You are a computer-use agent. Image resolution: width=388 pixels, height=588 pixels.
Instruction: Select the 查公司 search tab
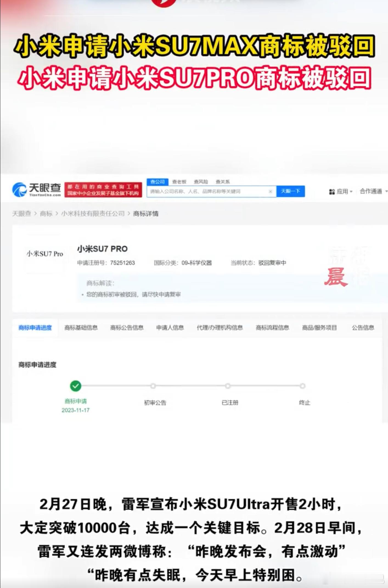pyautogui.click(x=157, y=182)
